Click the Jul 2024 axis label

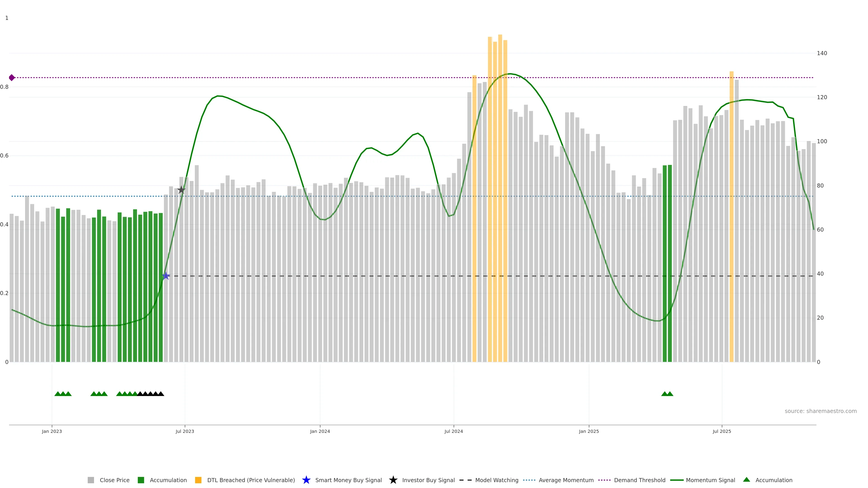click(453, 431)
